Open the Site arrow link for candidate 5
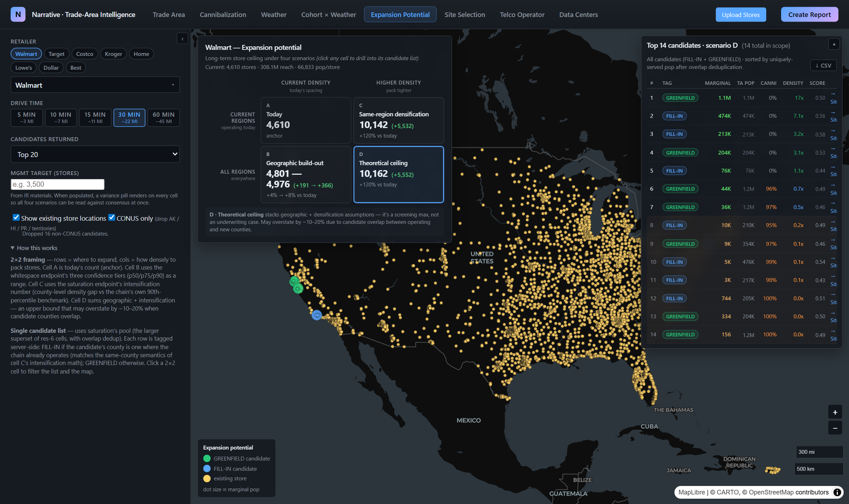 [833, 171]
